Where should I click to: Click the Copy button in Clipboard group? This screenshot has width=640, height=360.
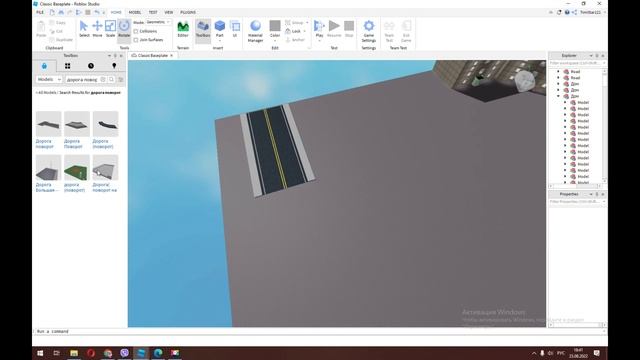coord(58,22)
